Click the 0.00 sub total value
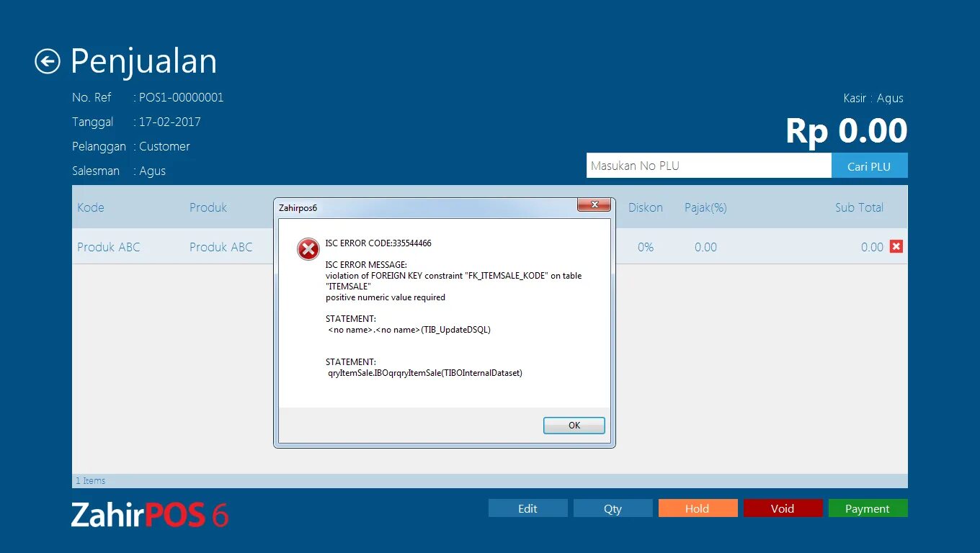980x553 pixels. point(872,247)
